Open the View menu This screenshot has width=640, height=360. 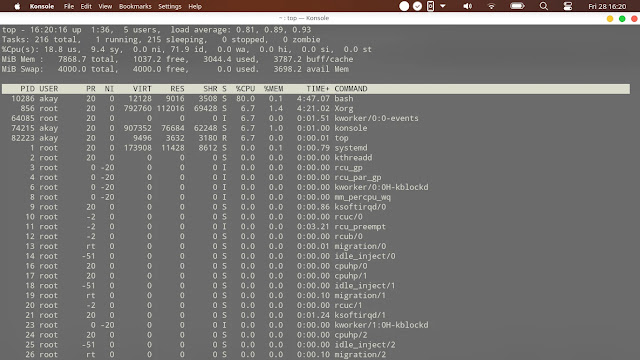[105, 7]
